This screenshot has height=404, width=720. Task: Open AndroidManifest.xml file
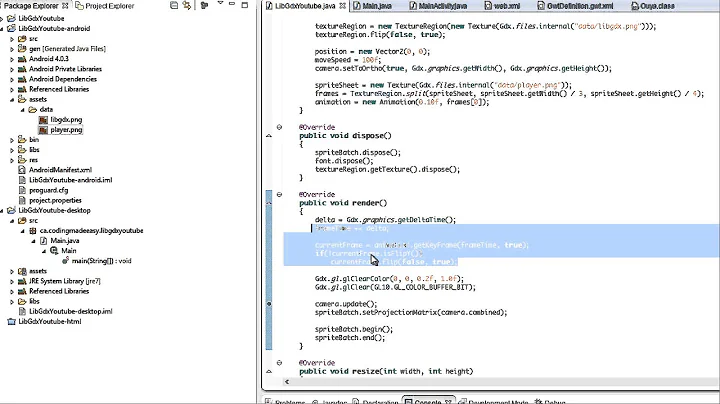tap(60, 170)
